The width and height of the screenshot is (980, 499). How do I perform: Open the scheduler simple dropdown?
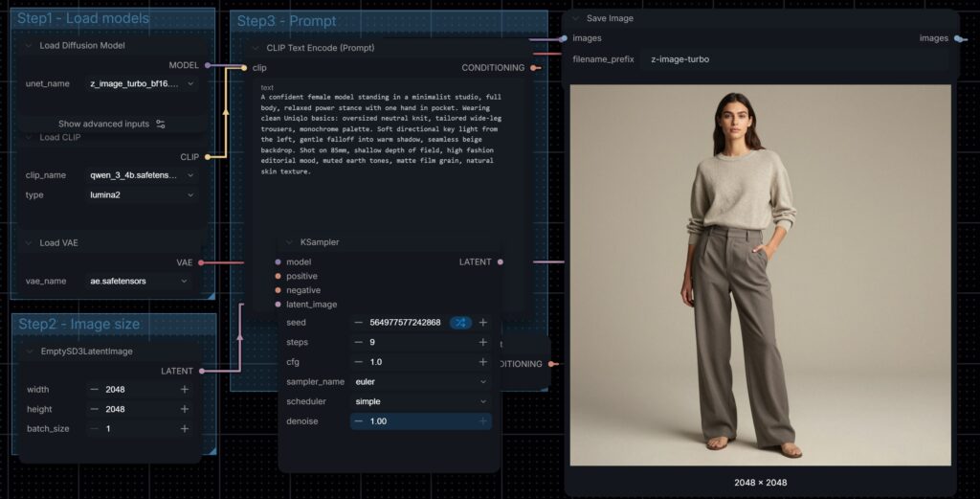coord(421,402)
